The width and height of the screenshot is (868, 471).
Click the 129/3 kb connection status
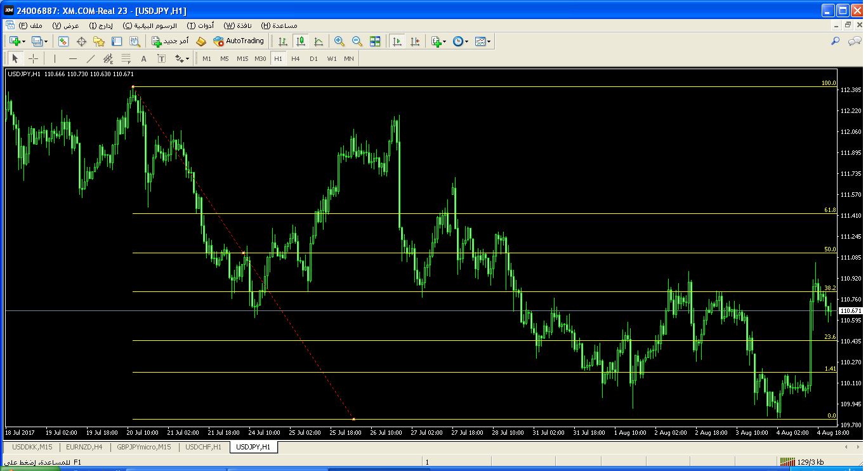802,462
